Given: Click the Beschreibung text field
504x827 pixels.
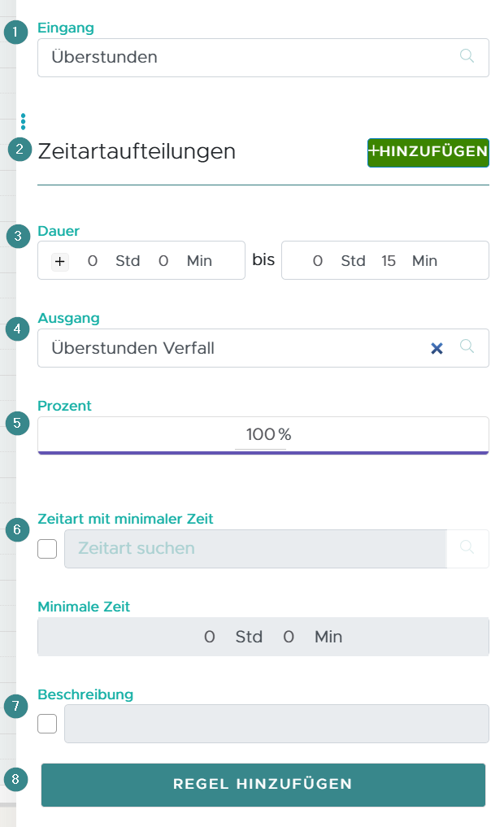Looking at the screenshot, I should click(x=276, y=724).
